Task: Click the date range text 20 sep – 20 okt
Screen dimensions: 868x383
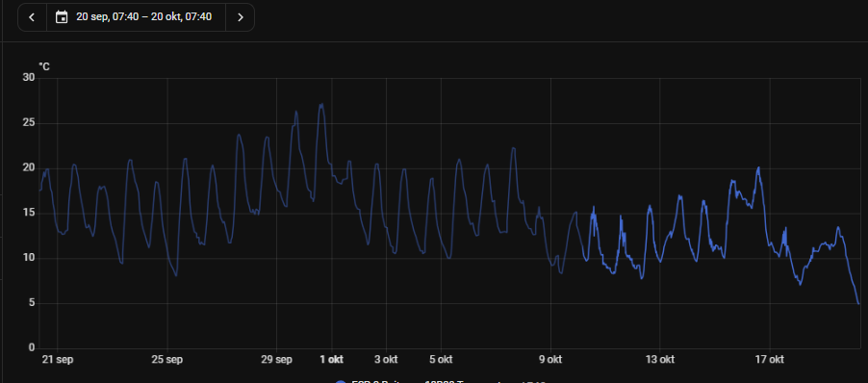Action: (x=144, y=17)
